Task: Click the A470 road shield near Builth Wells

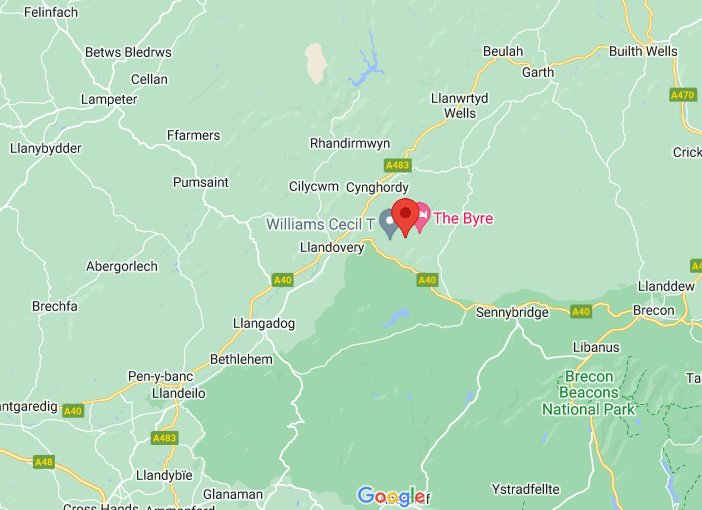Action: click(x=683, y=95)
